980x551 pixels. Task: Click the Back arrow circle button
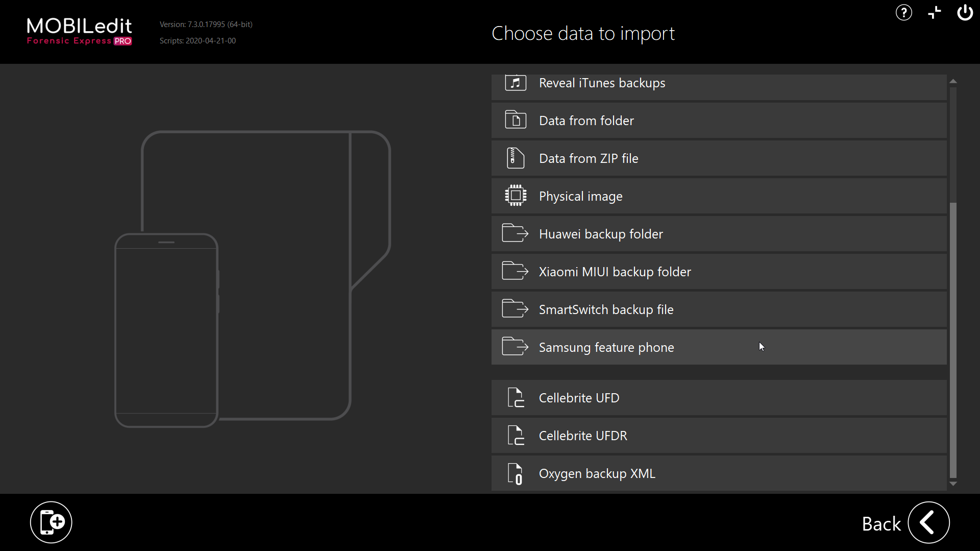(x=928, y=522)
